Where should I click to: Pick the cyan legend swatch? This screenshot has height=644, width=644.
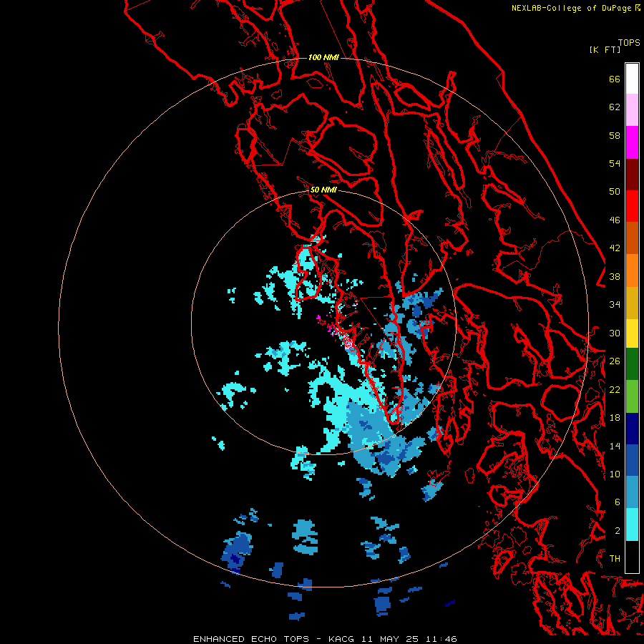632,525
